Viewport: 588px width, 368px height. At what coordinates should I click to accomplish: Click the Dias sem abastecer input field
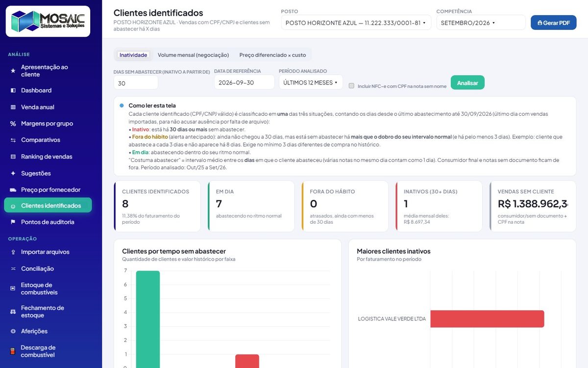[136, 83]
